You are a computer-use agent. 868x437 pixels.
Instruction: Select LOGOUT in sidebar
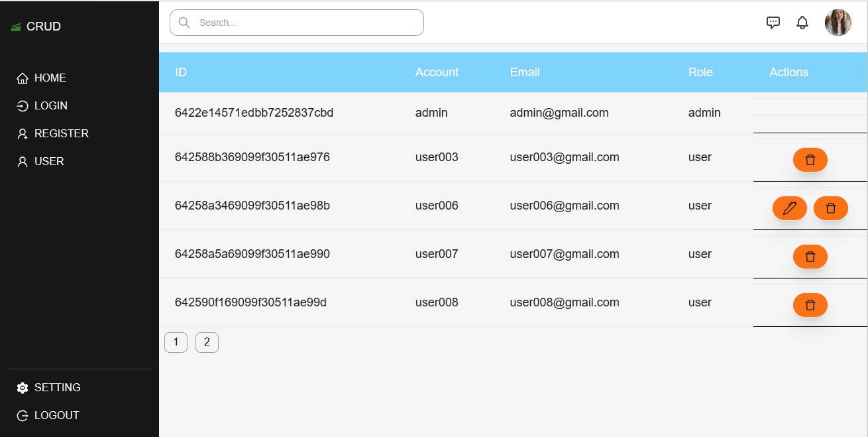pyautogui.click(x=57, y=416)
